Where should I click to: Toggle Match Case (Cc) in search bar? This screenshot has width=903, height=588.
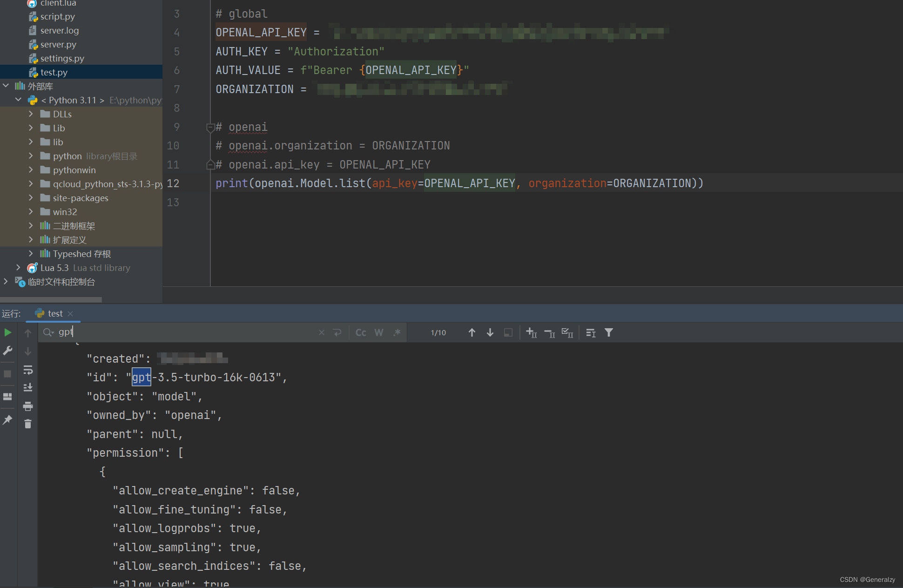361,332
